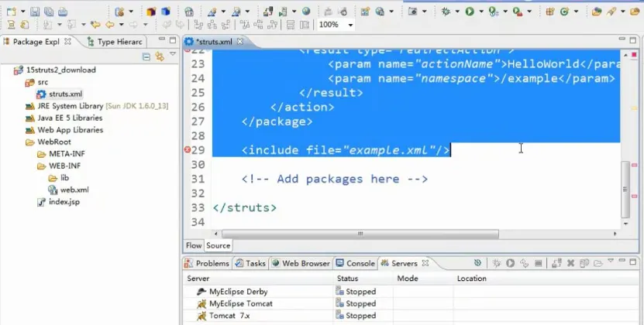
Task: Click the blue package cube toolbar icon
Action: 166,12
